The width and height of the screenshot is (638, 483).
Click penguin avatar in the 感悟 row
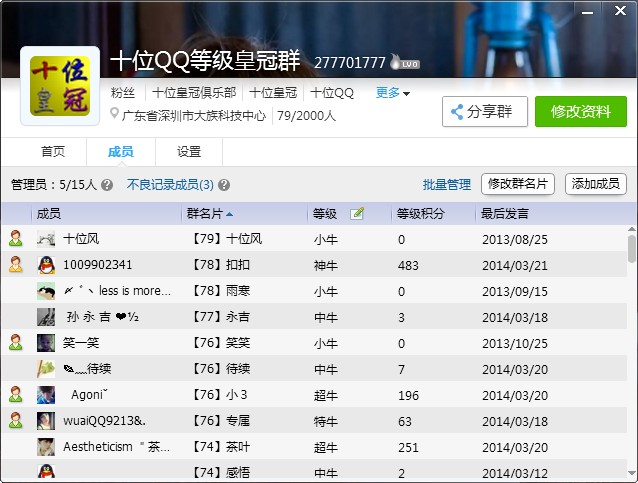pyautogui.click(x=46, y=471)
